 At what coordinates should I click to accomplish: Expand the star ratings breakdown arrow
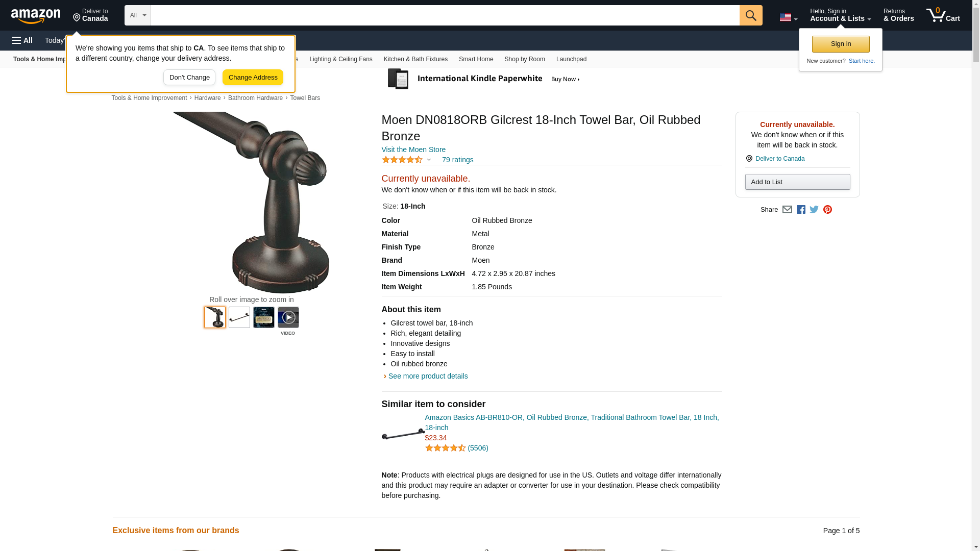click(429, 160)
